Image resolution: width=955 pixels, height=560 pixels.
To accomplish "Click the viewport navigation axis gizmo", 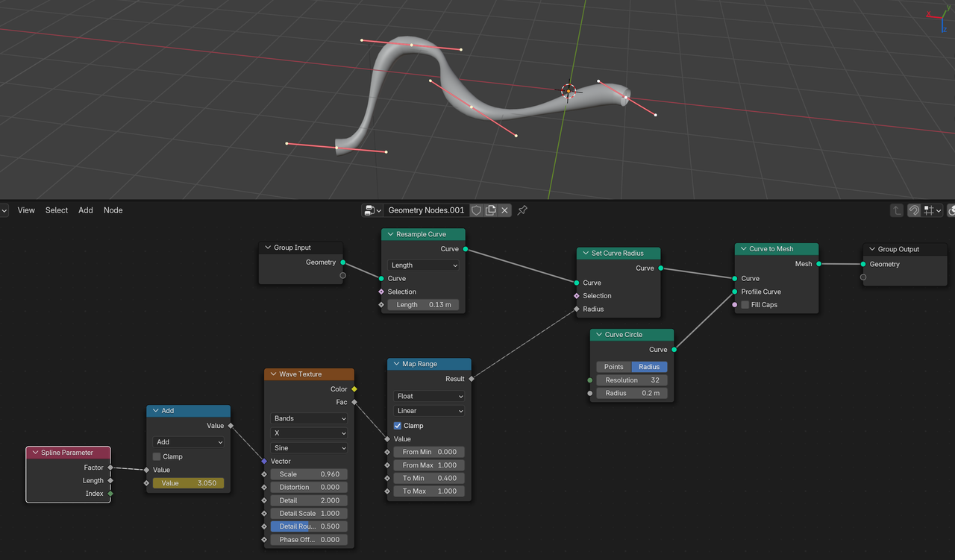I will click(x=939, y=18).
